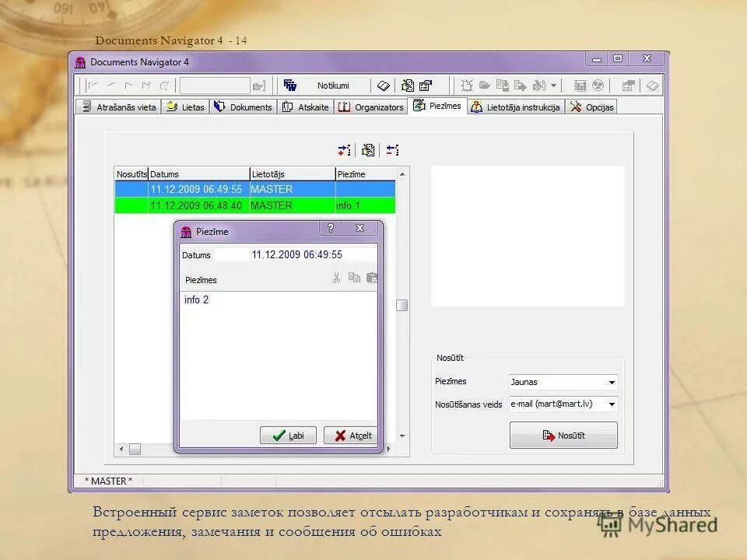This screenshot has height=560, width=747.
Task: Open the Jaunas Piezīmes dropdown
Action: point(612,382)
